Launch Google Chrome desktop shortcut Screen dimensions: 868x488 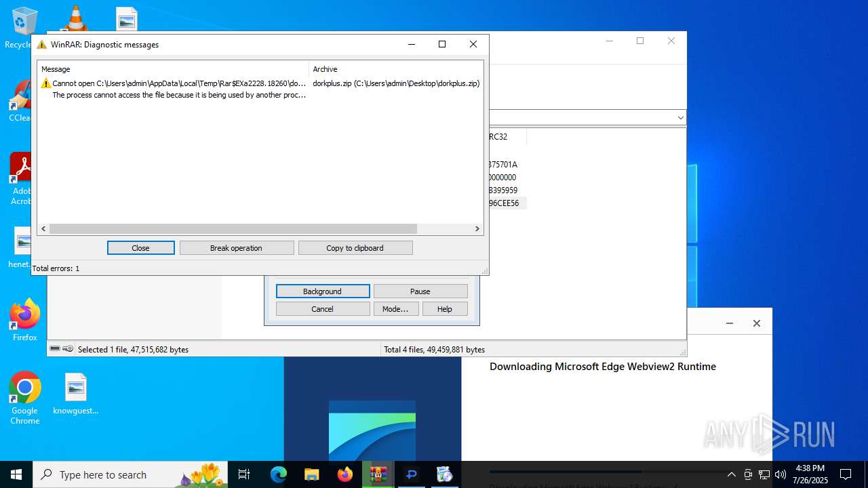pyautogui.click(x=25, y=398)
